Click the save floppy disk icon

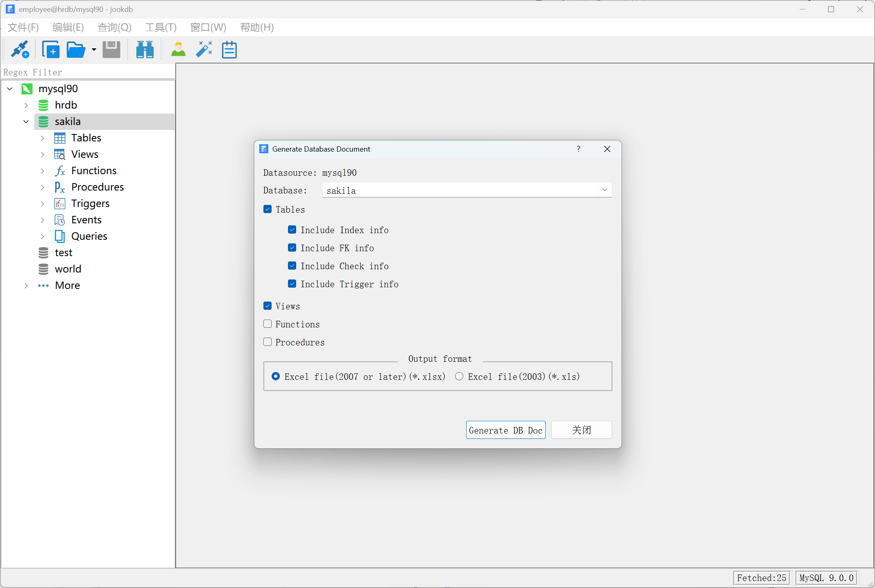pos(111,50)
